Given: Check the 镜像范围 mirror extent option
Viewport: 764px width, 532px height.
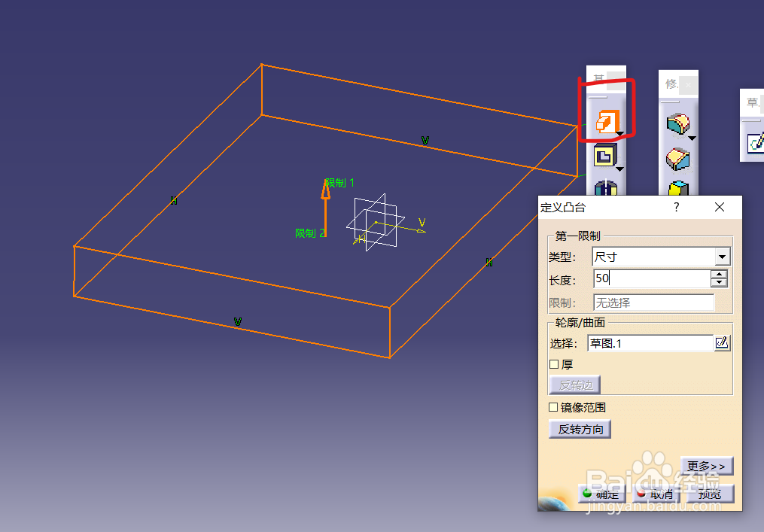Looking at the screenshot, I should pos(553,406).
